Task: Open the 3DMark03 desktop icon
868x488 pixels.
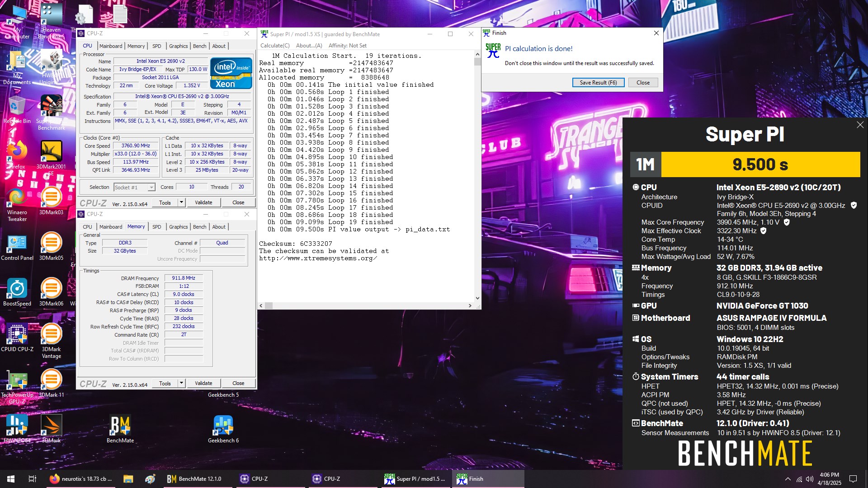Action: [51, 201]
